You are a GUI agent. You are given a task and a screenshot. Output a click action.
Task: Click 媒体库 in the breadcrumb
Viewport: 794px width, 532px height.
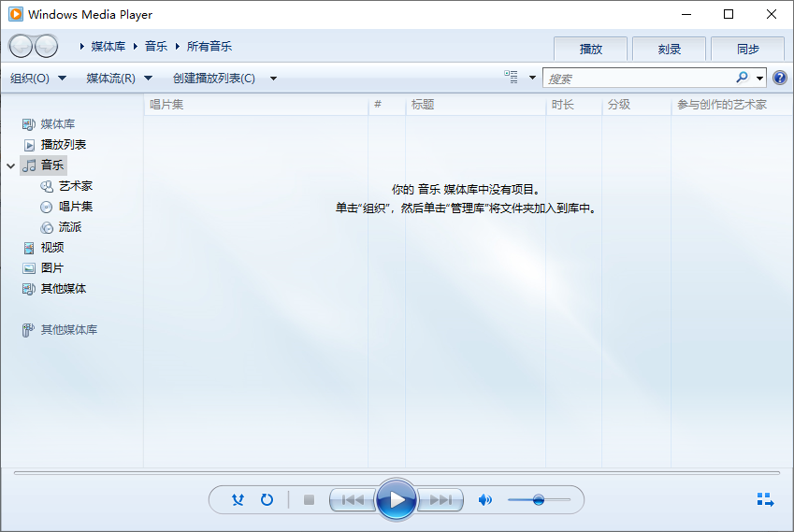[x=108, y=47]
